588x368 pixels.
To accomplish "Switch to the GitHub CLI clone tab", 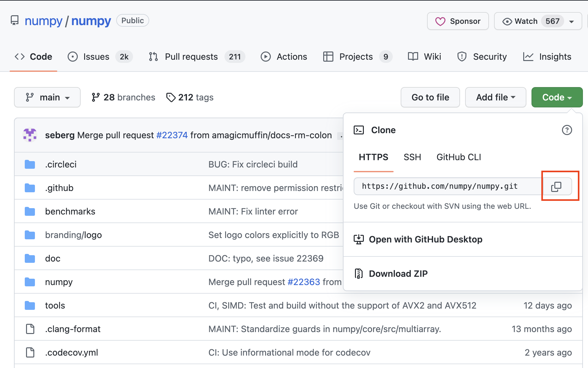I will [x=458, y=157].
